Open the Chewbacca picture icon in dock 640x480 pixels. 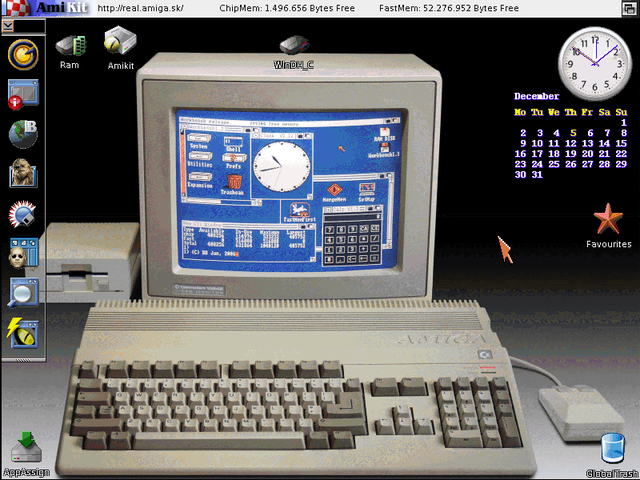pos(23,173)
